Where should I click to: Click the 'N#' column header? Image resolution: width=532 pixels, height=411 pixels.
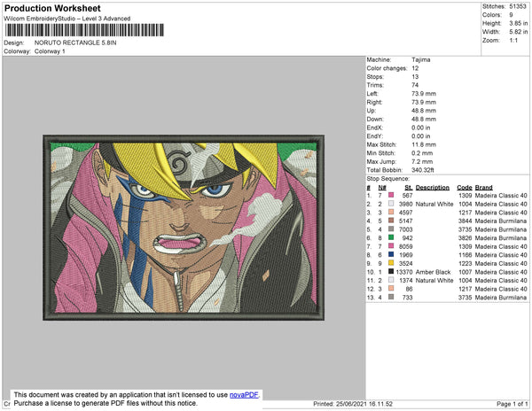point(382,188)
